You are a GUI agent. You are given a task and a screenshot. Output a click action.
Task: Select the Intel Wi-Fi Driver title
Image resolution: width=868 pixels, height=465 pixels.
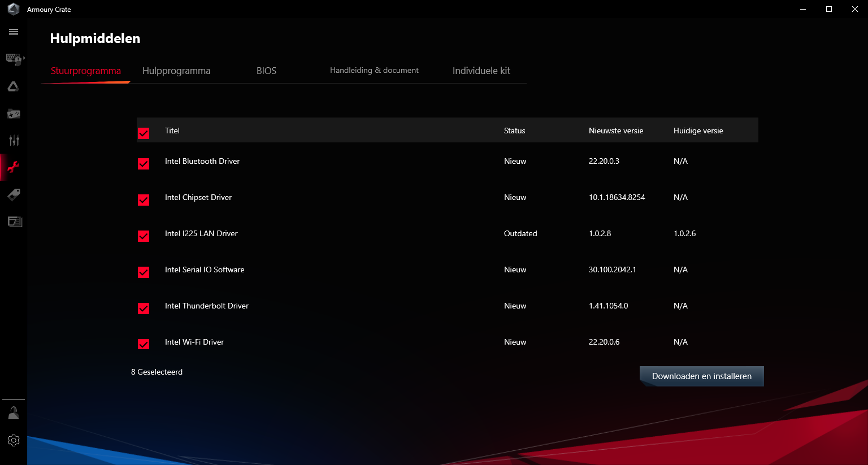194,342
